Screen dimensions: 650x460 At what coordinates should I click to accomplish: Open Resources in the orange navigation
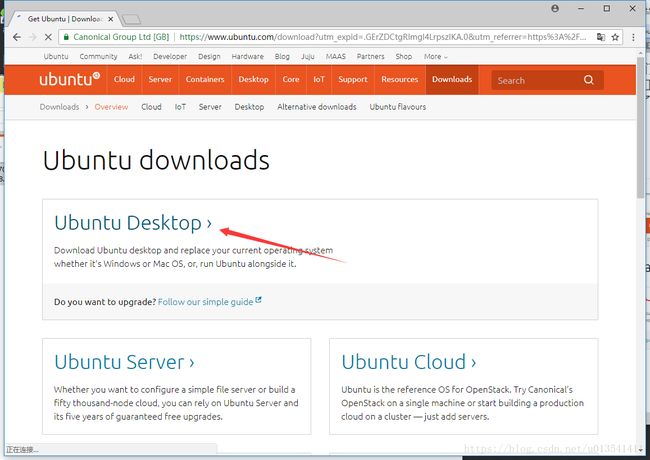coord(400,80)
